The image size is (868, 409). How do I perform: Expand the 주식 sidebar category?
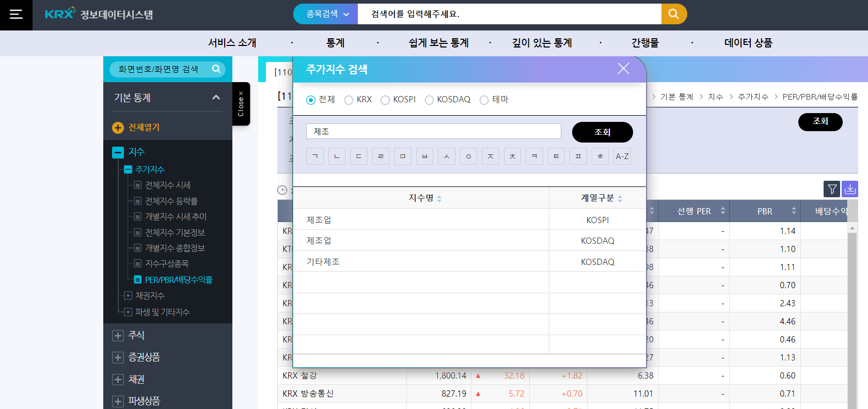[x=118, y=336]
